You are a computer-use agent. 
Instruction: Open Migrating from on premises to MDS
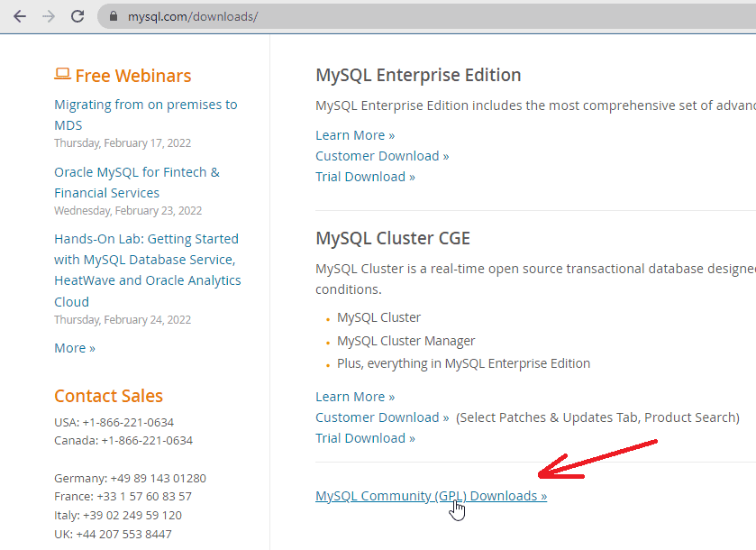(146, 115)
